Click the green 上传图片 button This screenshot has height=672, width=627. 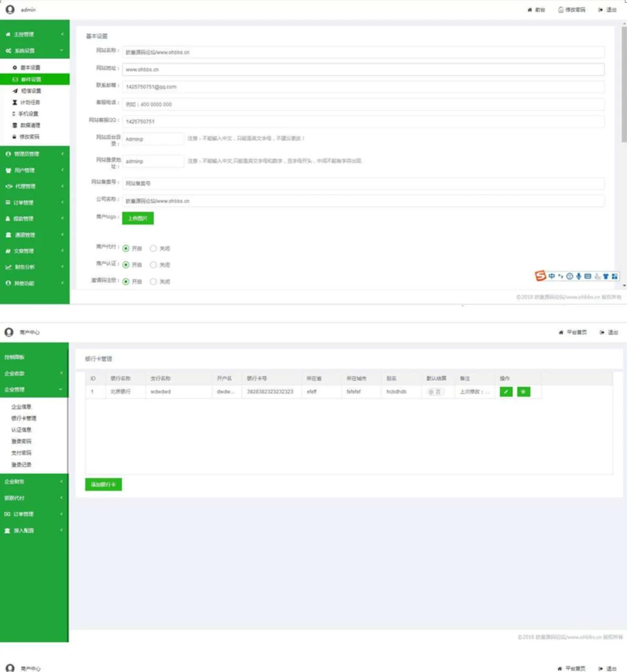(x=138, y=218)
